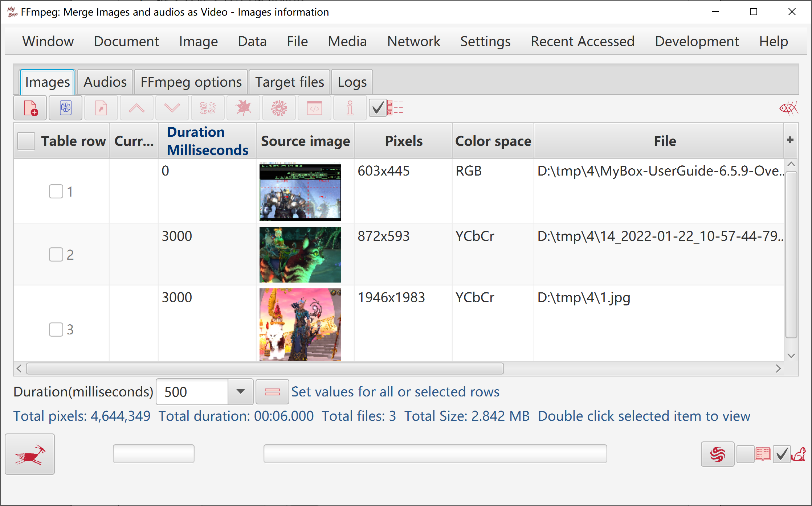Open the Recent Accessed menu
Screen dimensions: 812x506
tap(583, 41)
